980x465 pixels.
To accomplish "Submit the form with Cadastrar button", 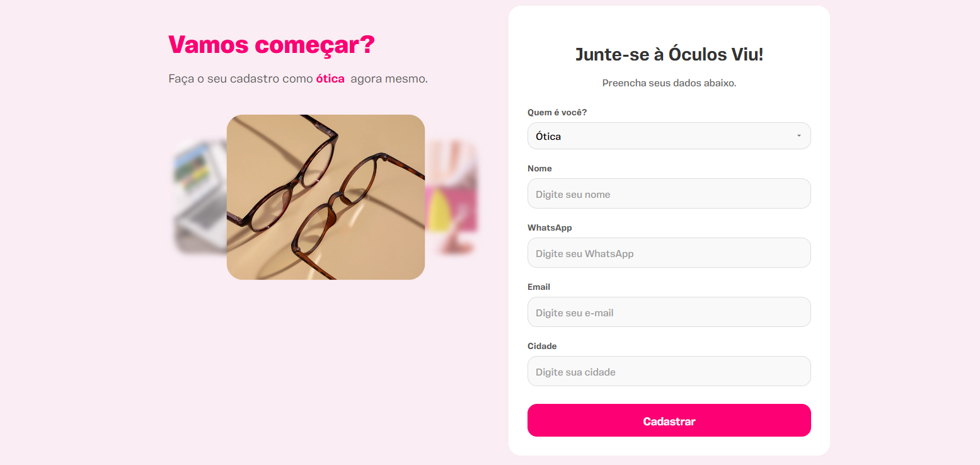I will [669, 420].
